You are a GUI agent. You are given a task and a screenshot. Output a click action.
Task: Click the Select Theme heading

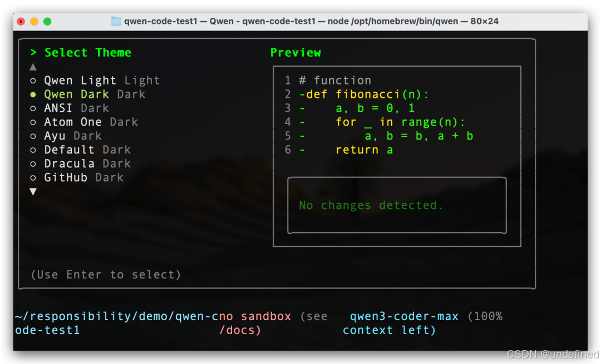[x=88, y=52]
